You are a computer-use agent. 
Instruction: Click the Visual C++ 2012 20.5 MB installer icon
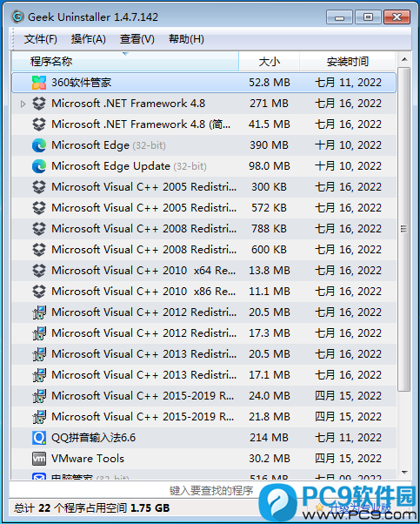[x=39, y=312]
